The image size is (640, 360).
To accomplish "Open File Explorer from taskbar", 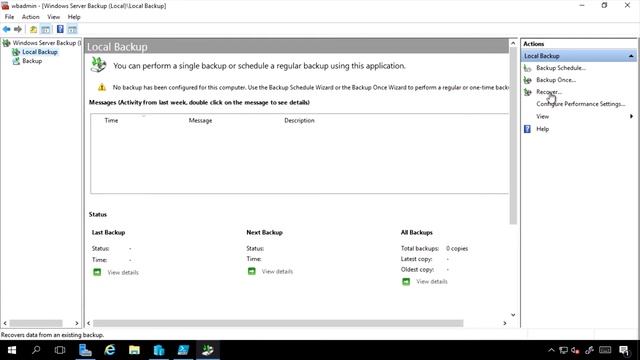I will [134, 350].
